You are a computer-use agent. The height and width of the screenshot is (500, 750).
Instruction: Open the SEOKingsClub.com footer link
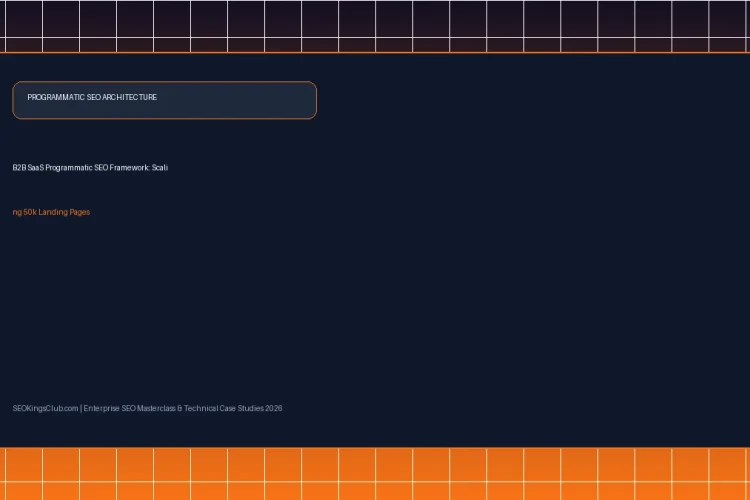point(45,408)
